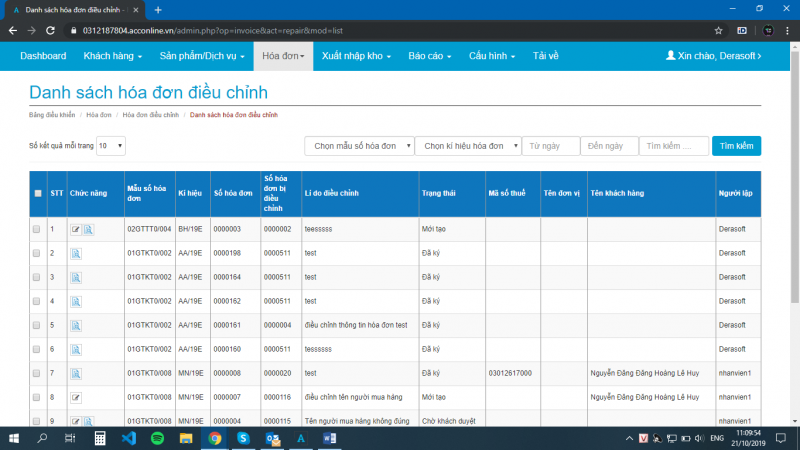Check row 1 checkbox
The height and width of the screenshot is (450, 800).
(36, 230)
